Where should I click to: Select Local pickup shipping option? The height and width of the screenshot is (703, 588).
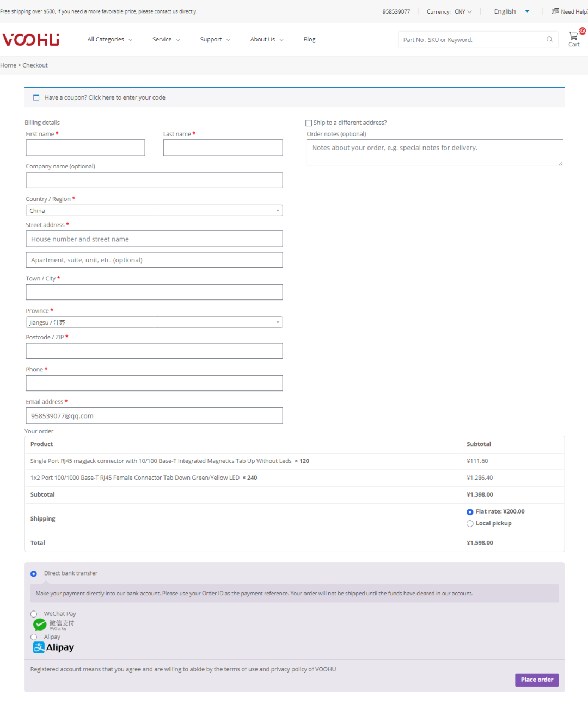point(470,524)
